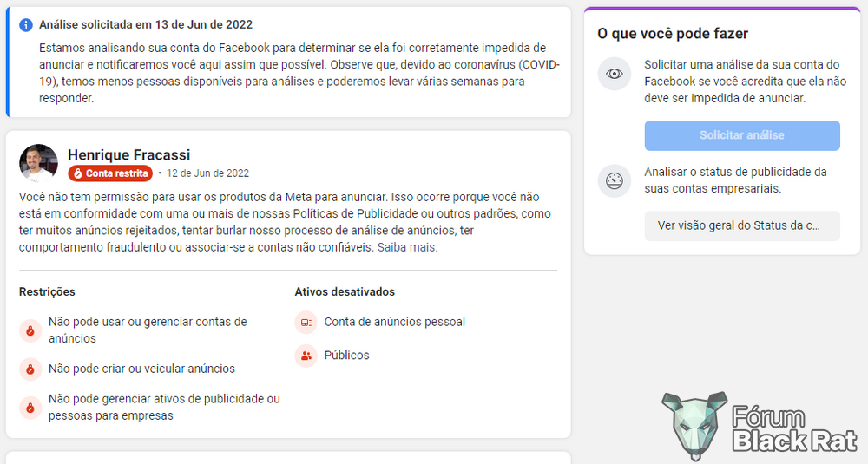
Task: Click the date 12 de Jun de 2022
Action: click(x=207, y=173)
